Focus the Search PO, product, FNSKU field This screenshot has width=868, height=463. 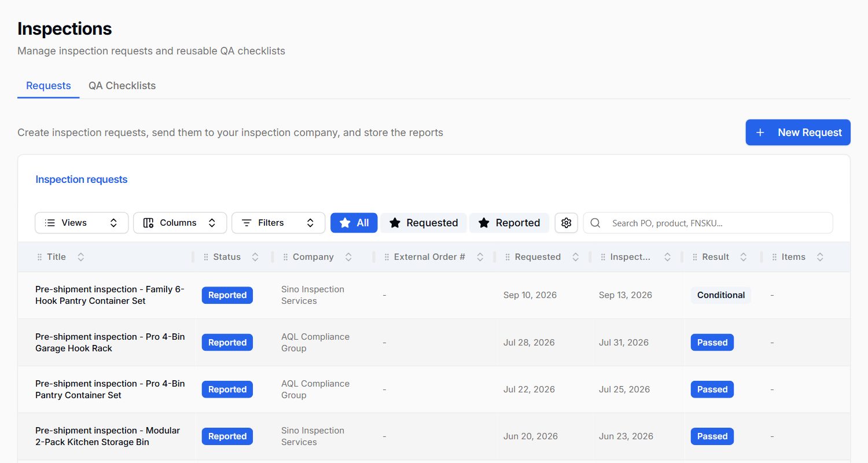click(x=708, y=223)
